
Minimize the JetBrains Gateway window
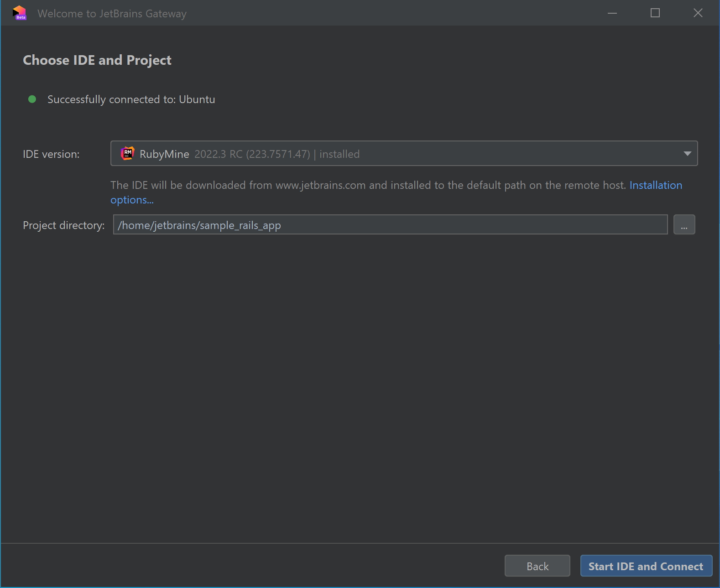612,13
